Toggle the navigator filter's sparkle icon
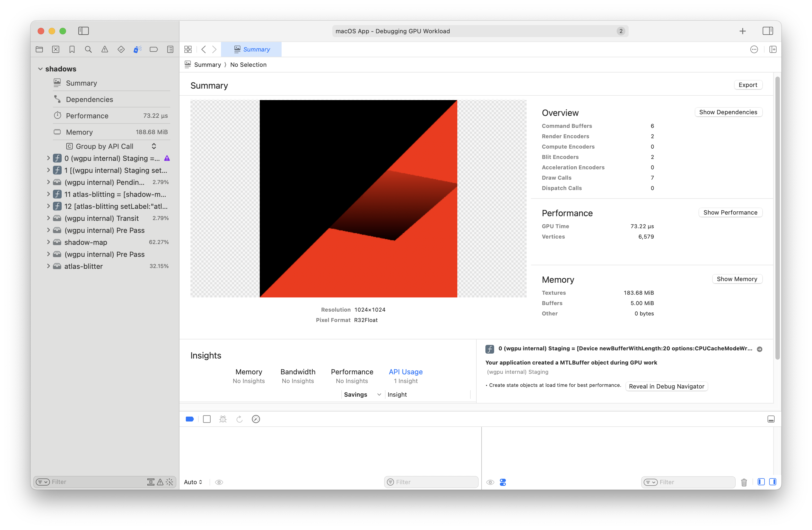 [169, 481]
